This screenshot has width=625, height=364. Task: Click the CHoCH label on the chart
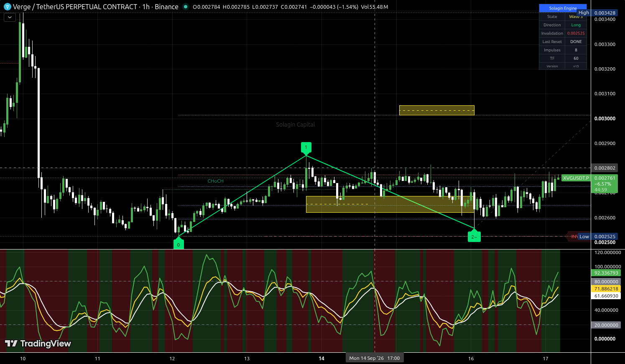215,181
